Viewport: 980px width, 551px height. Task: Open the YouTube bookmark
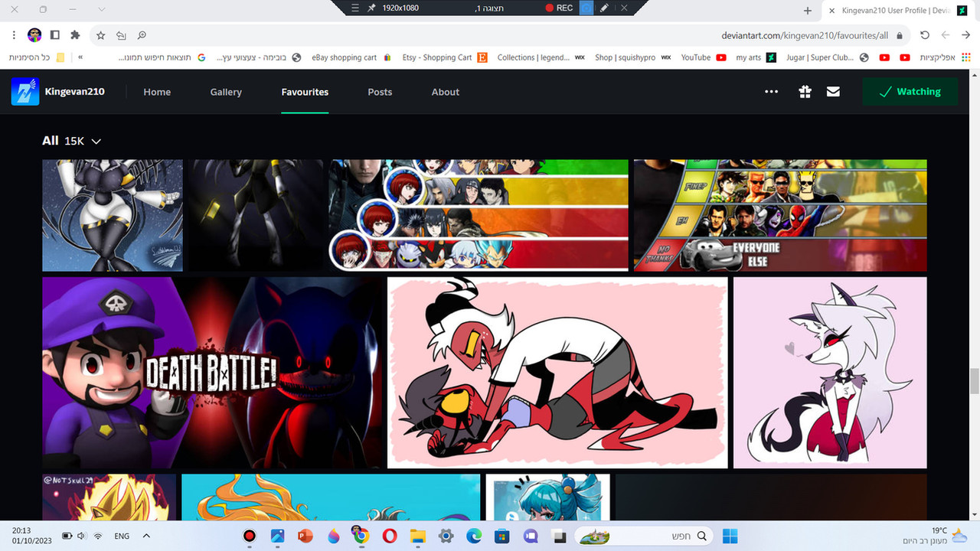(x=704, y=57)
